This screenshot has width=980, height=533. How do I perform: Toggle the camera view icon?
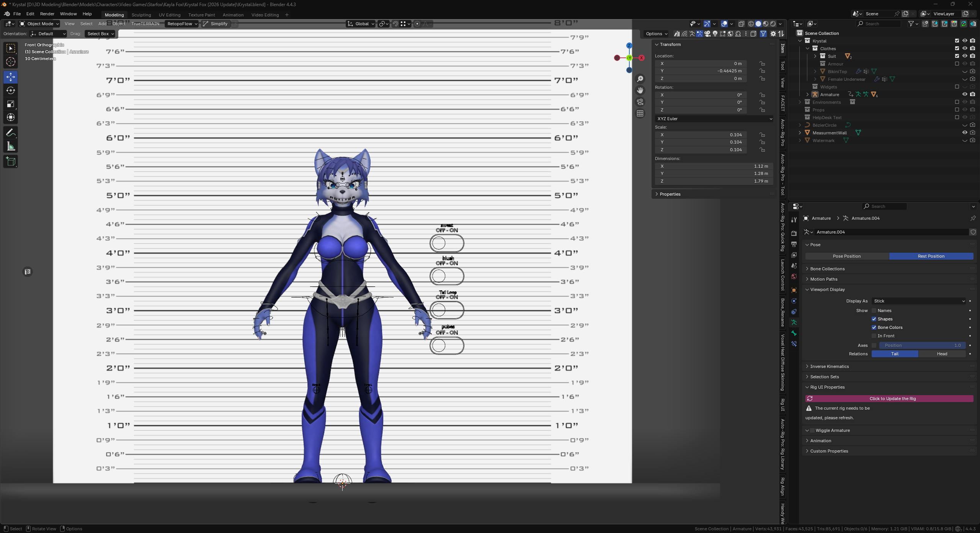click(x=640, y=102)
